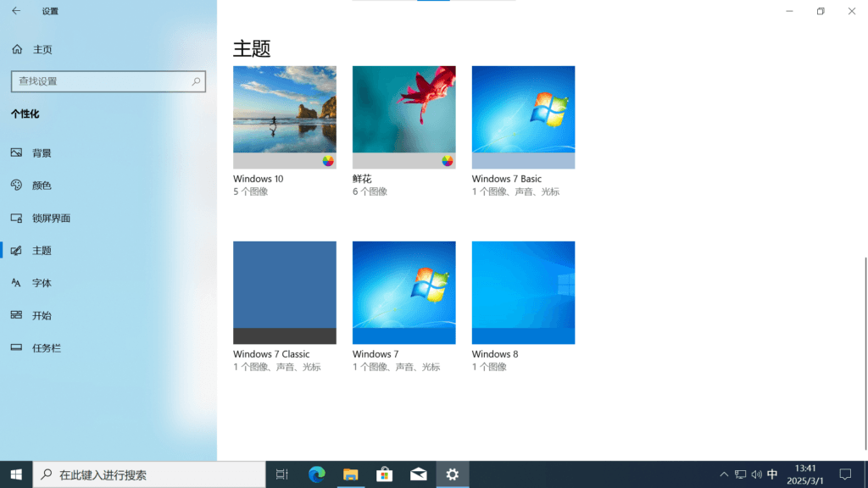Click the 查找设置 search field
868x488 pixels.
[x=108, y=81]
